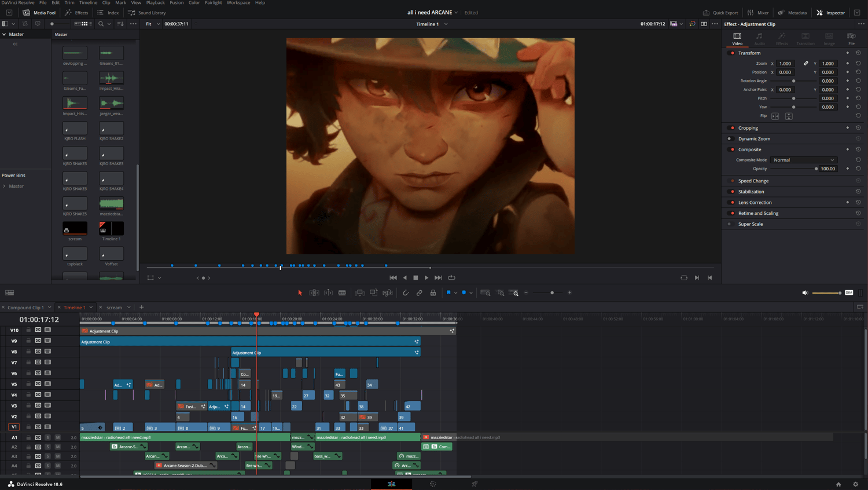Click the flip horizontal icon

(775, 116)
